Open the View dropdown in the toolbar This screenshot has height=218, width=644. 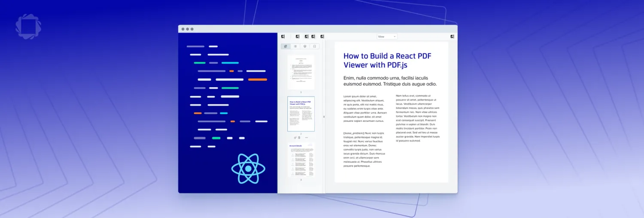click(387, 36)
